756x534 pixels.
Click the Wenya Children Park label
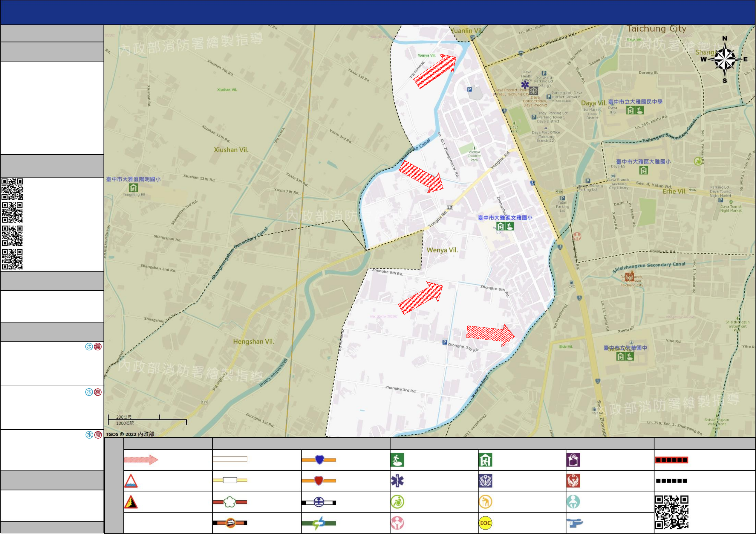[475, 156]
